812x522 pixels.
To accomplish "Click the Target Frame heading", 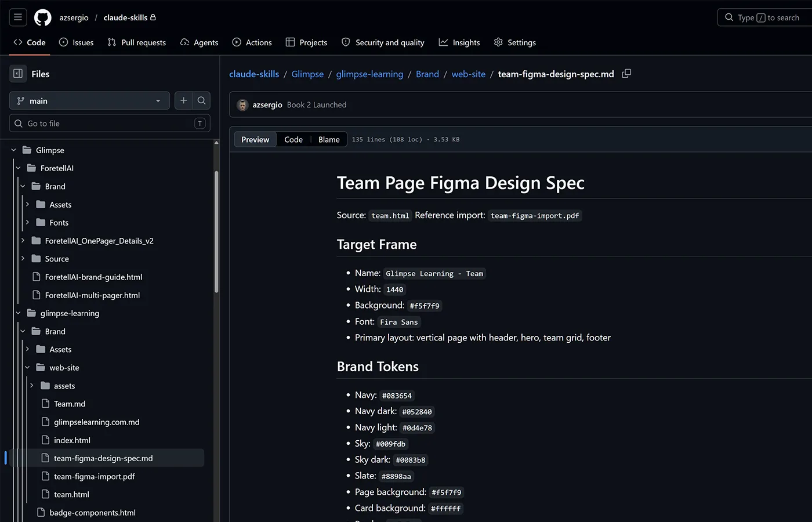I will (x=377, y=245).
